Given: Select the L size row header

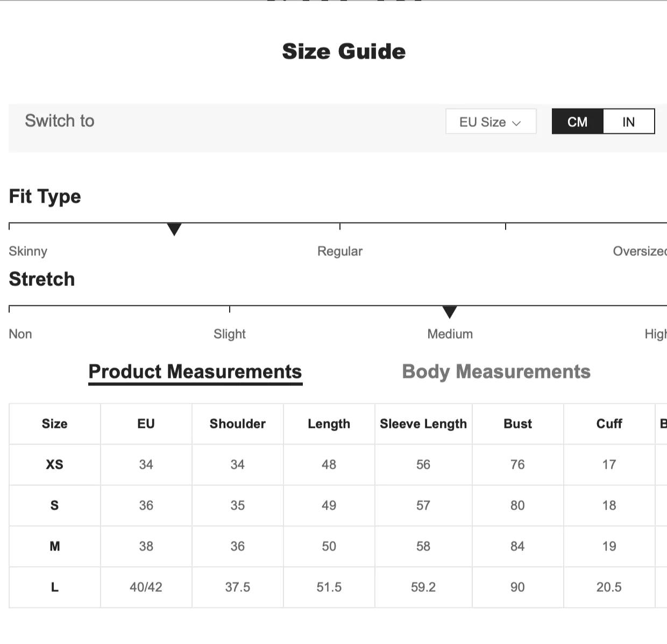Looking at the screenshot, I should tap(54, 587).
